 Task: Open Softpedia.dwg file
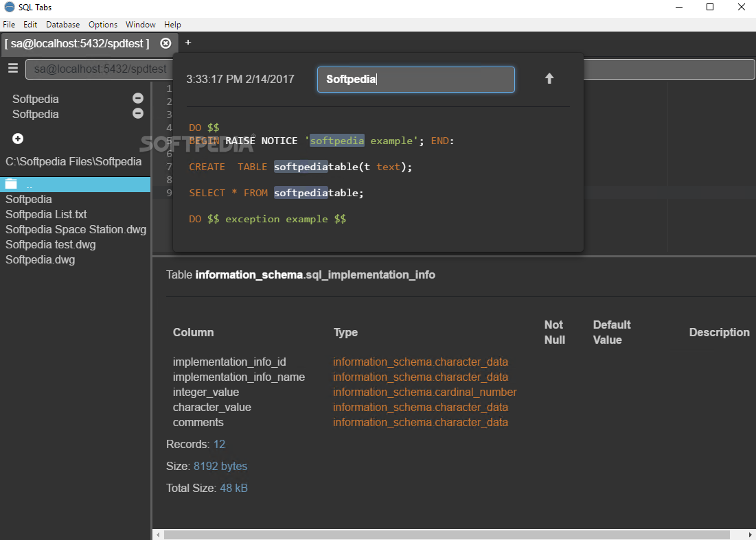coord(40,259)
